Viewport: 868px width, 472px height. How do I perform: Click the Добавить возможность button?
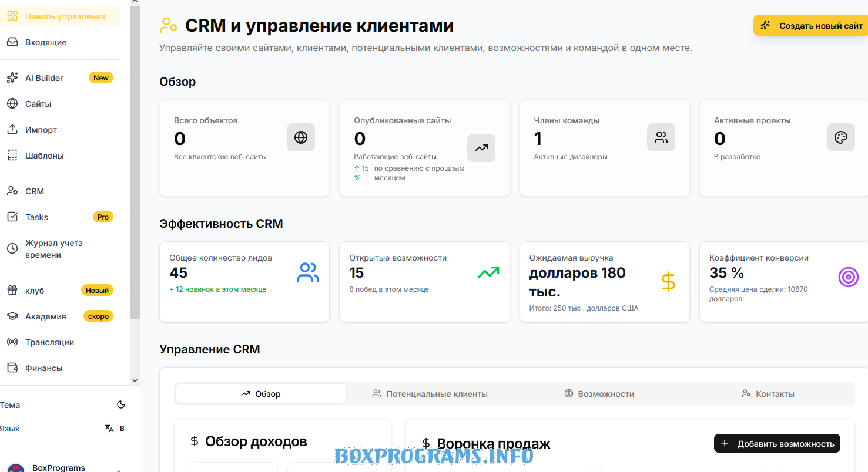[x=777, y=444]
